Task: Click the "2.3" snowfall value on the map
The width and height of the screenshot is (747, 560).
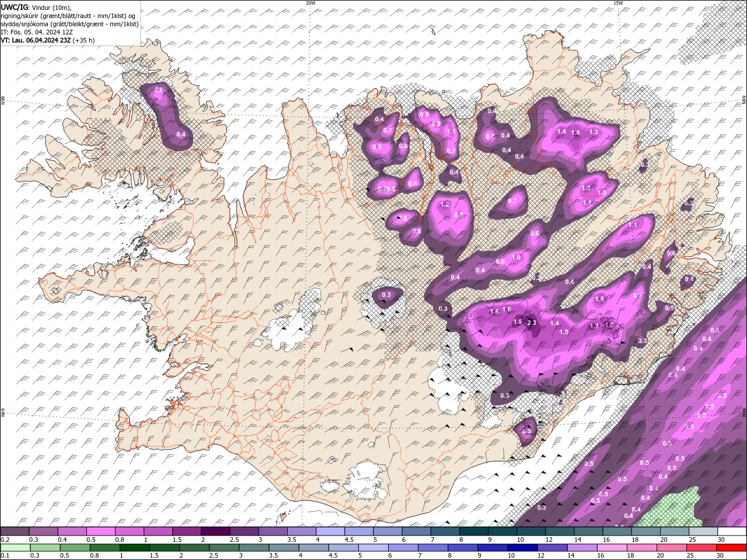Action: pyautogui.click(x=531, y=323)
